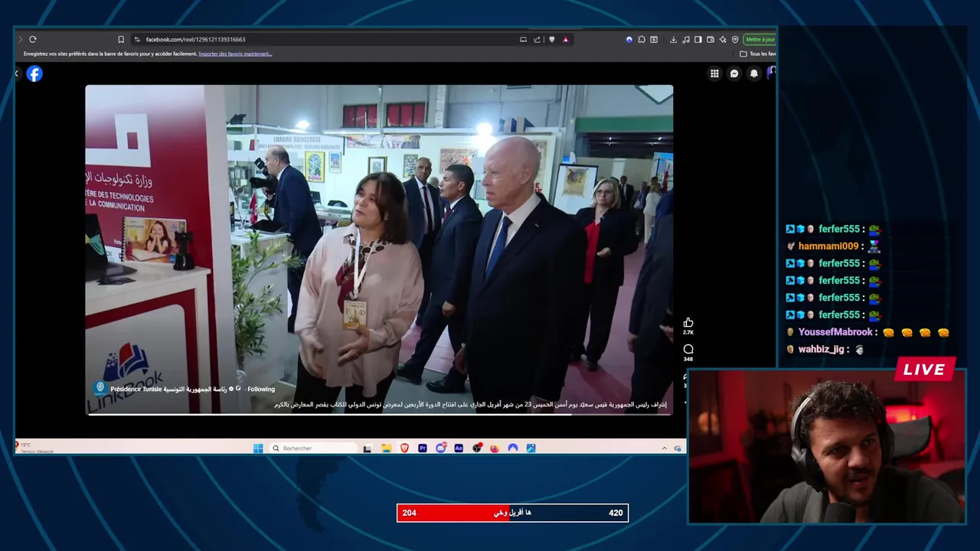Open File Explorer from taskbar
The height and width of the screenshot is (551, 980).
(x=386, y=448)
